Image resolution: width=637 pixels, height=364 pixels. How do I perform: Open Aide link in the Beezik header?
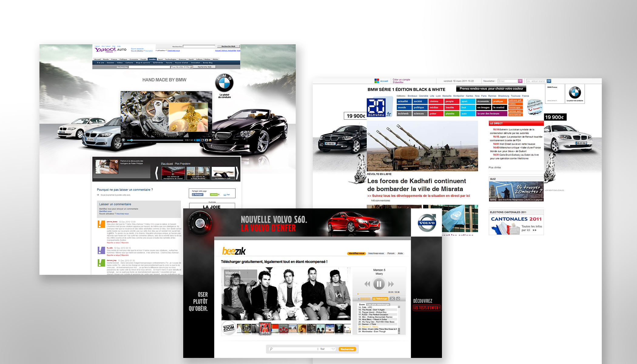[x=400, y=253]
